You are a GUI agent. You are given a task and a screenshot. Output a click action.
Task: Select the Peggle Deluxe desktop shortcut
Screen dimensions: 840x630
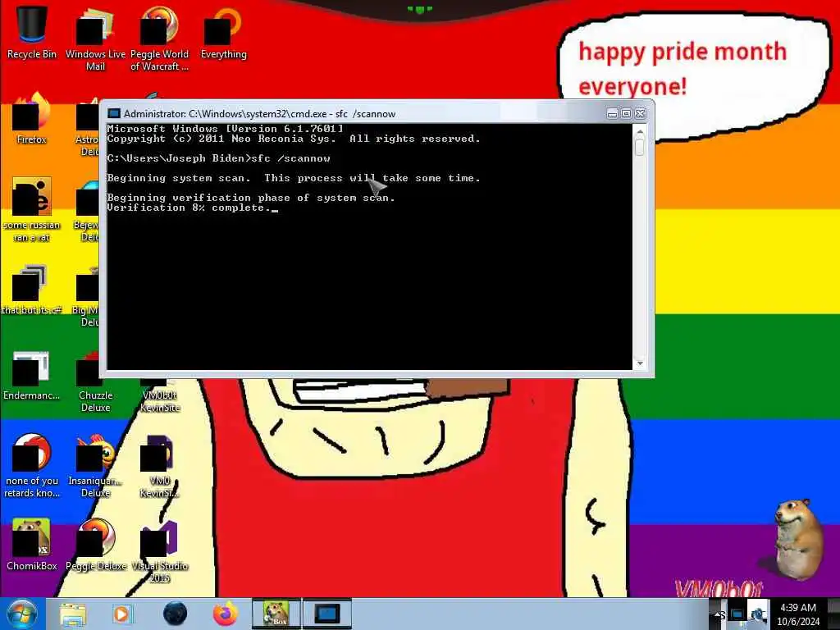click(x=97, y=545)
